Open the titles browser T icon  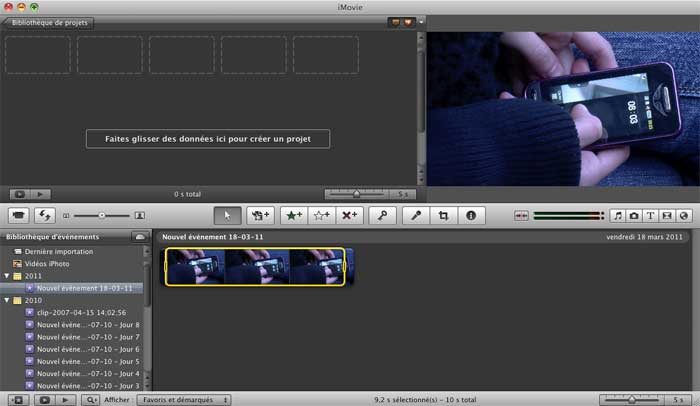click(x=650, y=216)
